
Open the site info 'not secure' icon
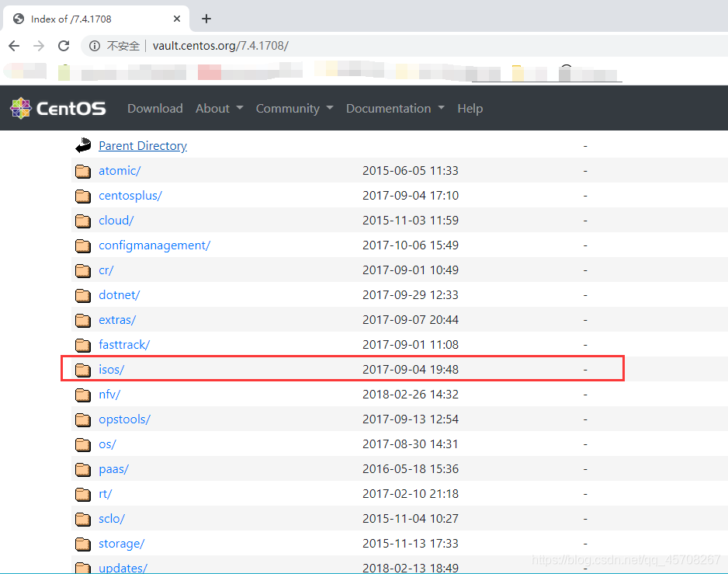pyautogui.click(x=95, y=46)
